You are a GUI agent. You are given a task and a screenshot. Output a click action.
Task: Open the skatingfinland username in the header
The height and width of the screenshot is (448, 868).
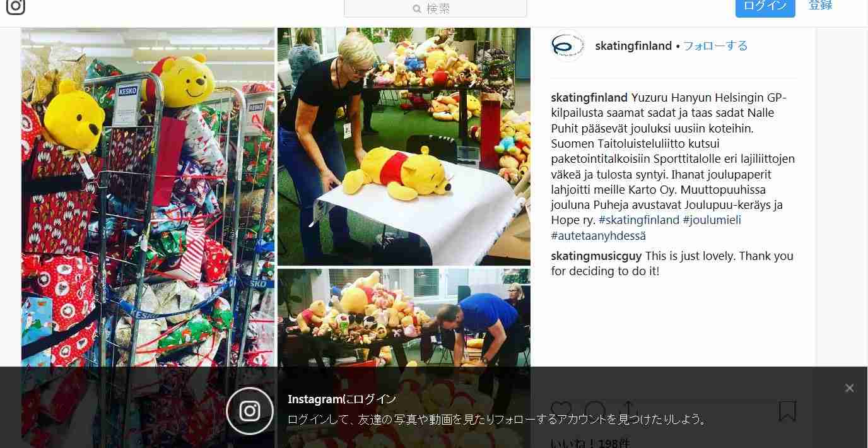[633, 45]
